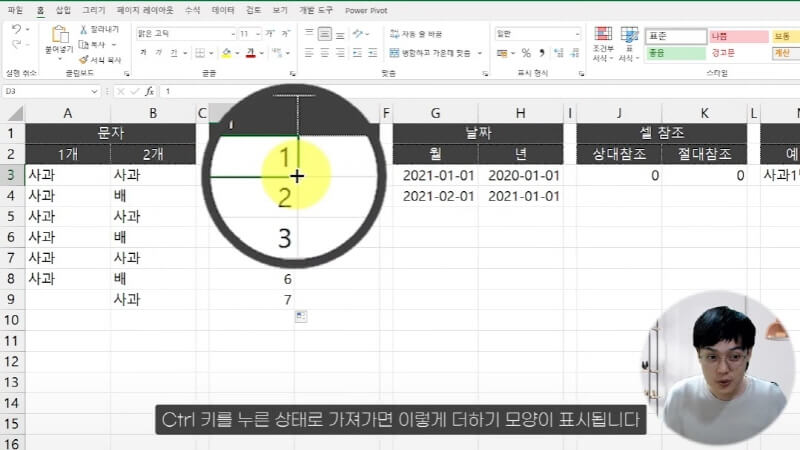Expand the Paste (붙여넣기) options arrow

coord(60,59)
